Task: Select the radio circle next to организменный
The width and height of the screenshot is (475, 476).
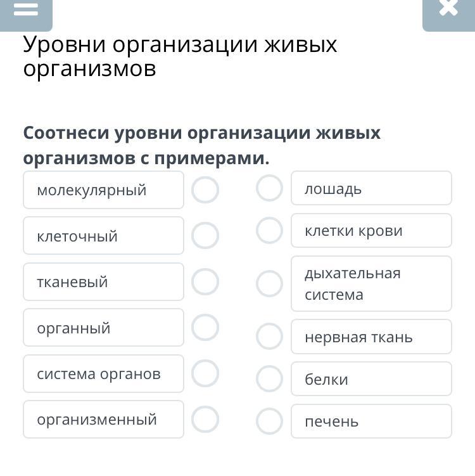Action: [x=205, y=419]
